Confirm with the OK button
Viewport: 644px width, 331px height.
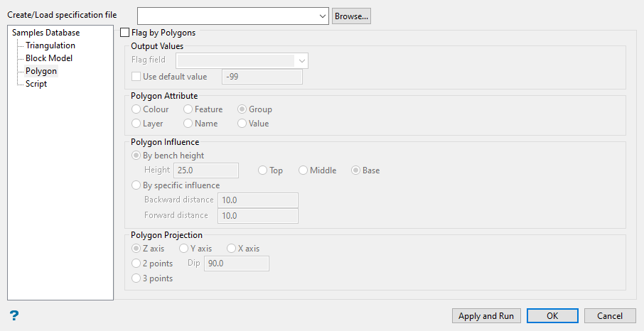(552, 316)
